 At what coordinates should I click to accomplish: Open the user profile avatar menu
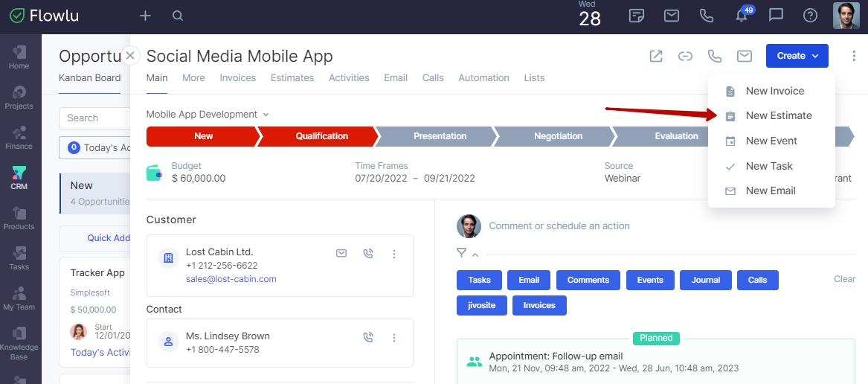pos(846,16)
